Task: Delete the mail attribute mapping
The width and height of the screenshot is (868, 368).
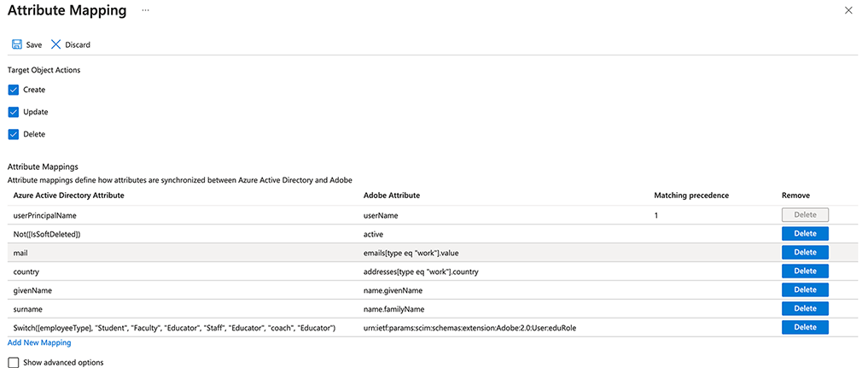Action: coord(805,253)
